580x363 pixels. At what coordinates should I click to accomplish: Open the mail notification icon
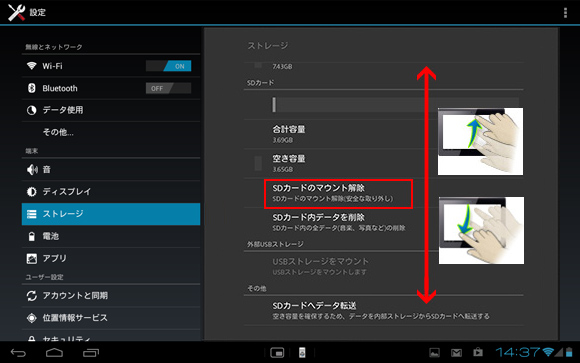(x=456, y=353)
